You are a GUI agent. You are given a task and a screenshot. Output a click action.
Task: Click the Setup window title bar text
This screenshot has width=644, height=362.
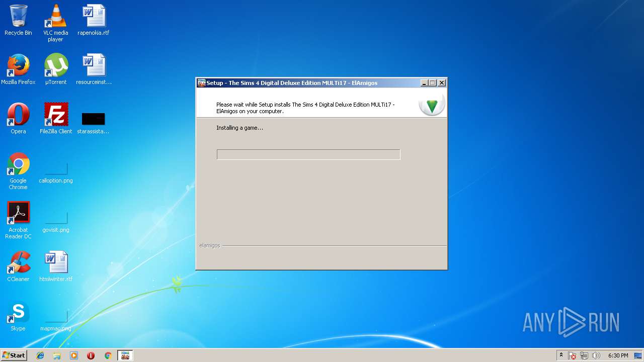pos(292,83)
